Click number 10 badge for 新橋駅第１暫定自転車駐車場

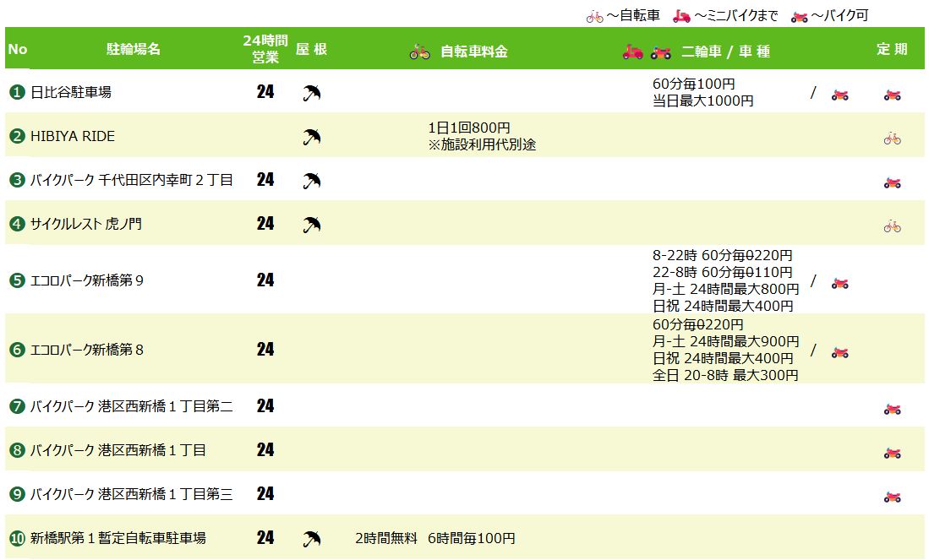pos(16,538)
